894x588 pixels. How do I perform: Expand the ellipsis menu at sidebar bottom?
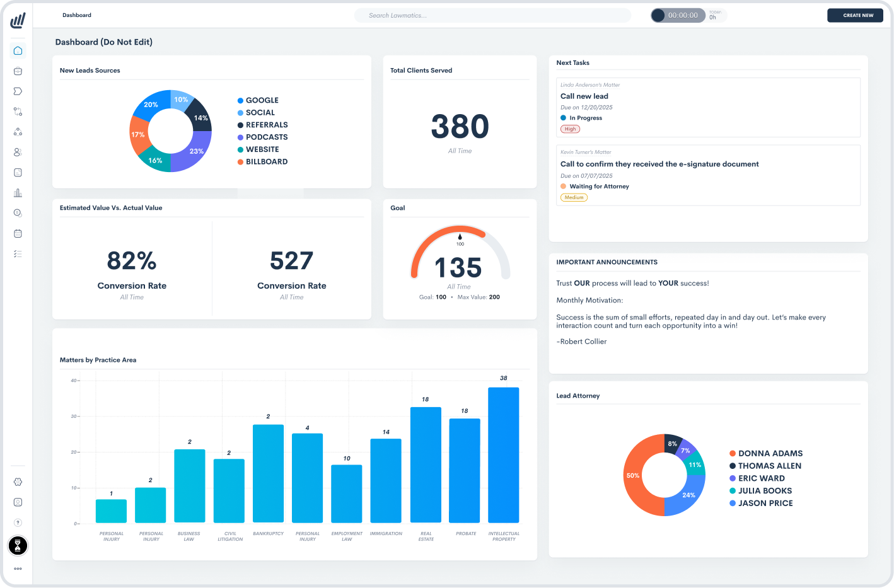click(x=18, y=568)
